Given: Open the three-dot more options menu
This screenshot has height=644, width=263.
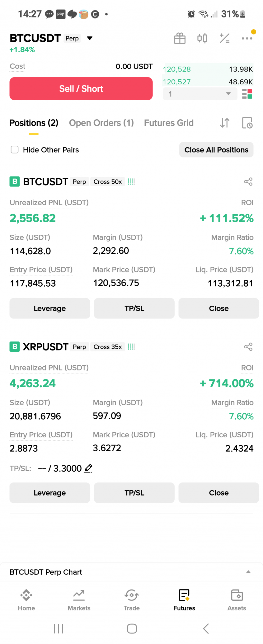Looking at the screenshot, I should (x=247, y=38).
